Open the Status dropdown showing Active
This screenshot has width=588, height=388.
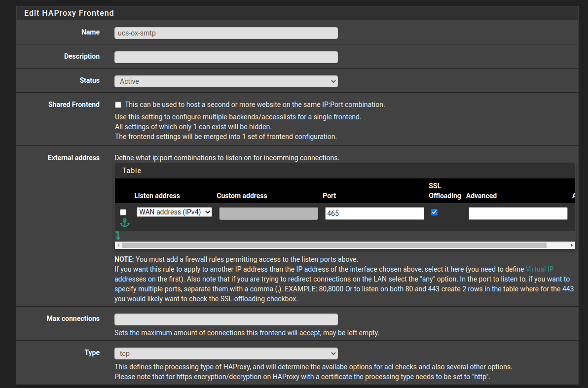tap(226, 81)
